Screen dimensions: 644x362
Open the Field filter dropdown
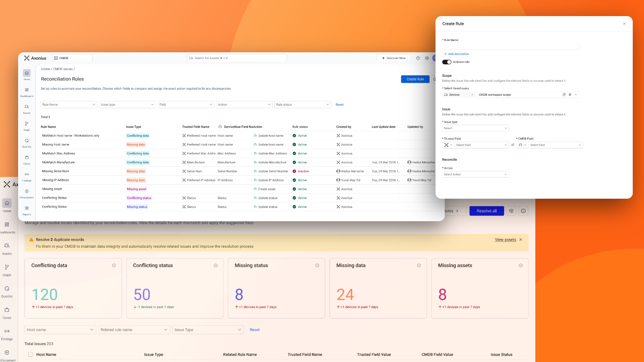pos(186,105)
